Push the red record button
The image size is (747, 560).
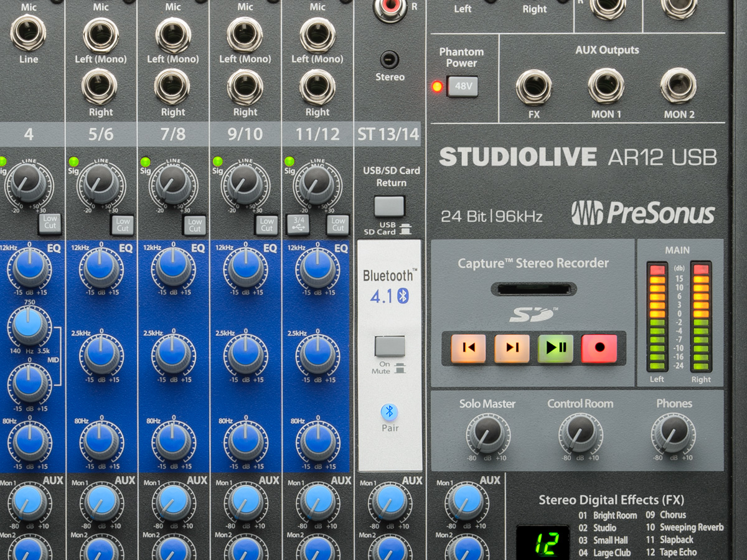coord(599,348)
